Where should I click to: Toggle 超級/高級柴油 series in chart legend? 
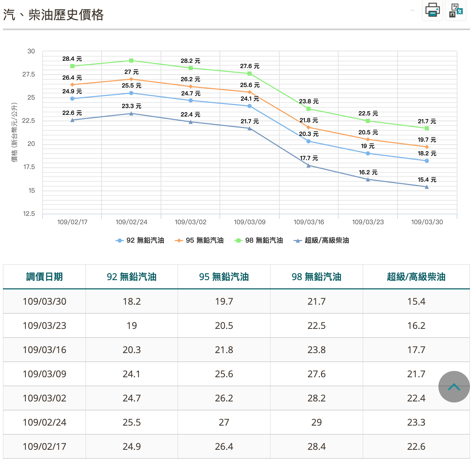321,240
